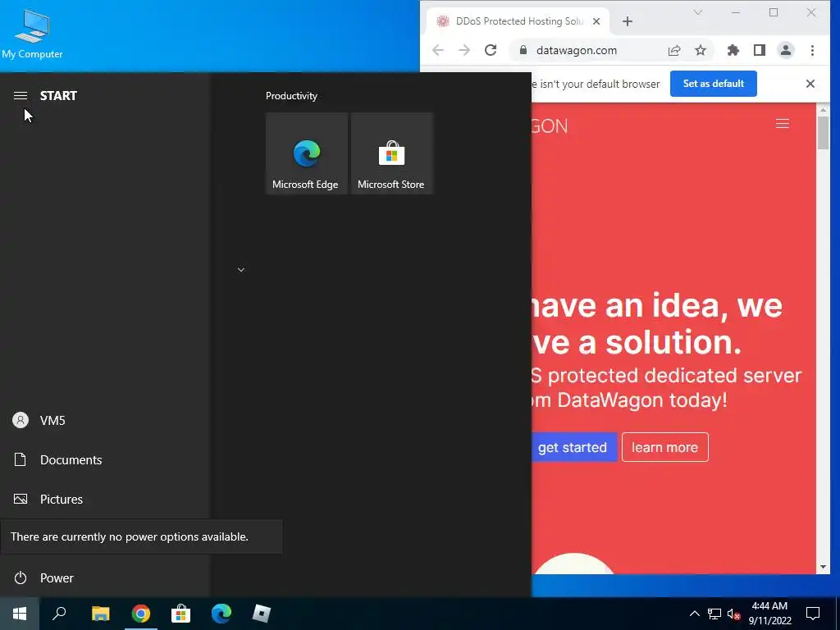
Task: Bookmark this page with star
Action: click(701, 50)
